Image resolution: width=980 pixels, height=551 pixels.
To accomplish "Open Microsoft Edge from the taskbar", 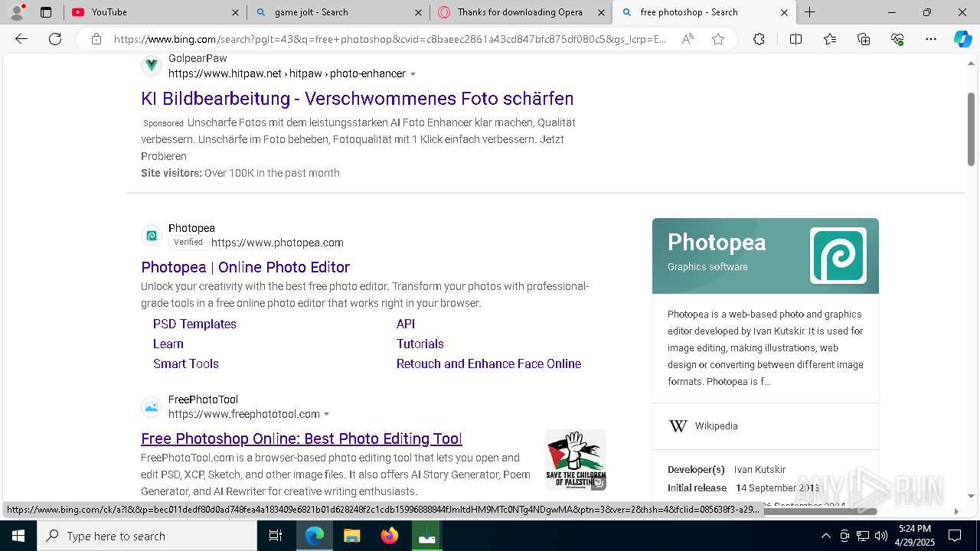I will (x=315, y=536).
